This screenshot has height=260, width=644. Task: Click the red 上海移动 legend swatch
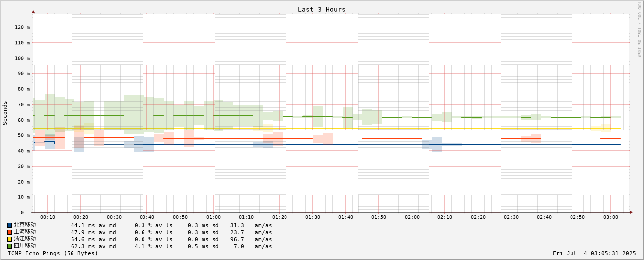[9, 232]
